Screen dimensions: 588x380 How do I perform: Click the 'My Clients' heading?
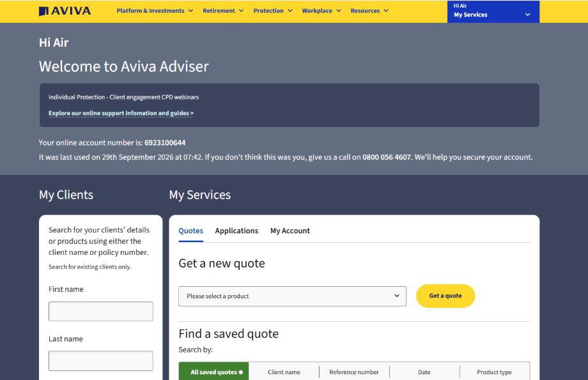[66, 195]
